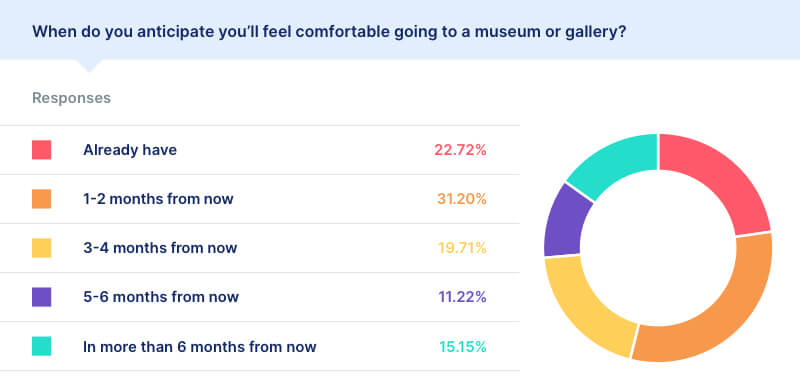800x387 pixels.
Task: Click the purple 5-6 months legend swatch
Action: pos(41,297)
